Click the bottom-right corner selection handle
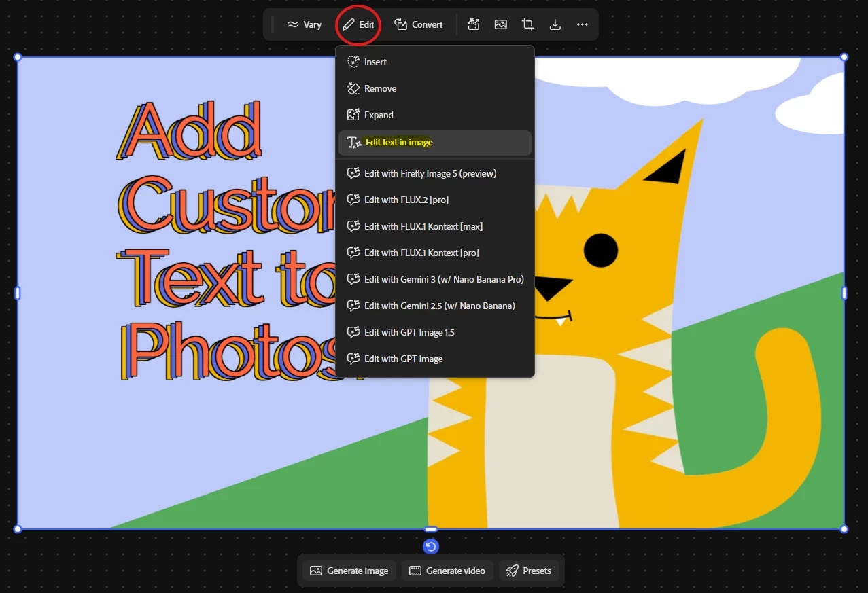 point(844,529)
